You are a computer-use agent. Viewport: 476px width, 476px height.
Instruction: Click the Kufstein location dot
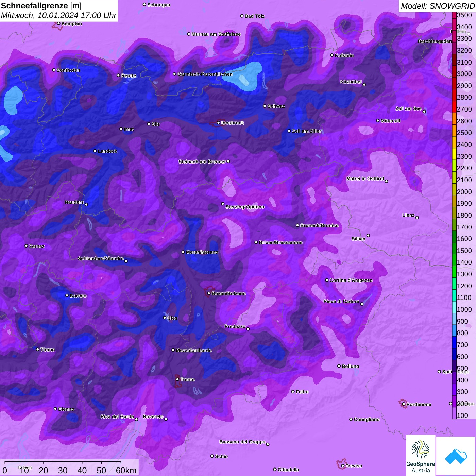point(332,55)
